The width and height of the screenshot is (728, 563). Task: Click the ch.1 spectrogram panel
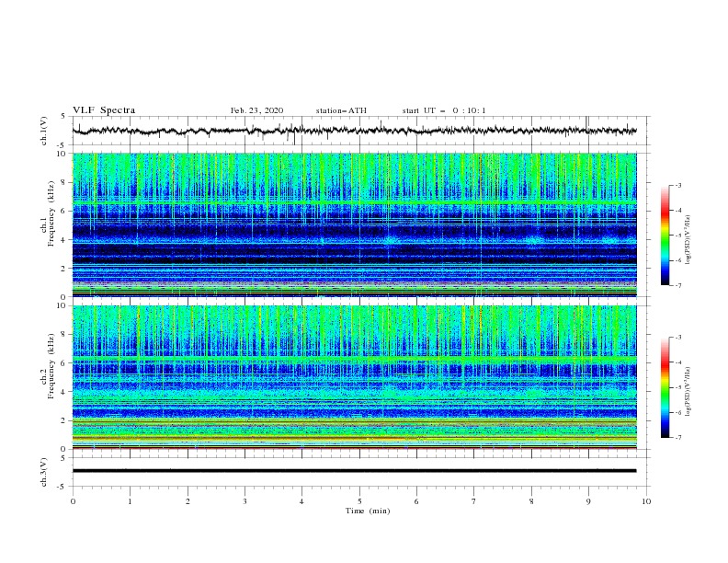click(x=354, y=224)
